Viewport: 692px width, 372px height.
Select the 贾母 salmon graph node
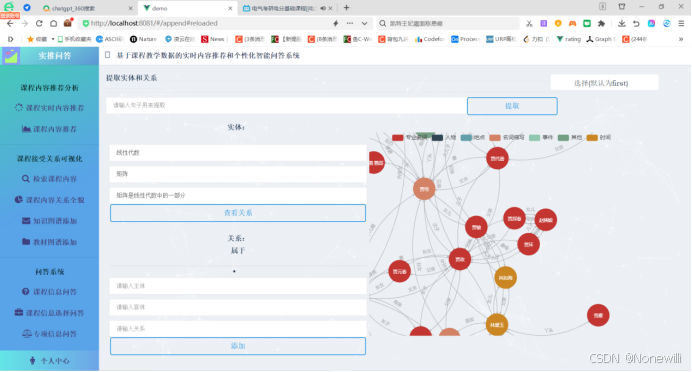424,189
